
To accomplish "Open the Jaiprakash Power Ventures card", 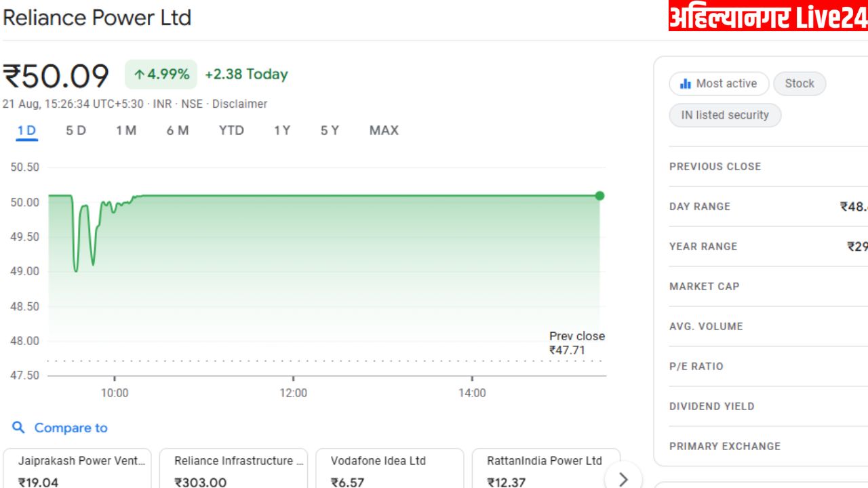I will (x=77, y=469).
